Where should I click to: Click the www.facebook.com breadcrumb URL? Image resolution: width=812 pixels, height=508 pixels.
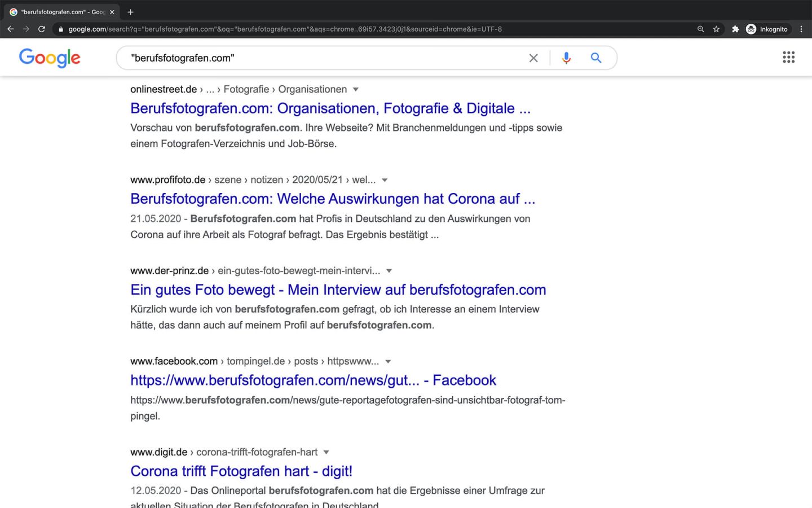(254, 361)
